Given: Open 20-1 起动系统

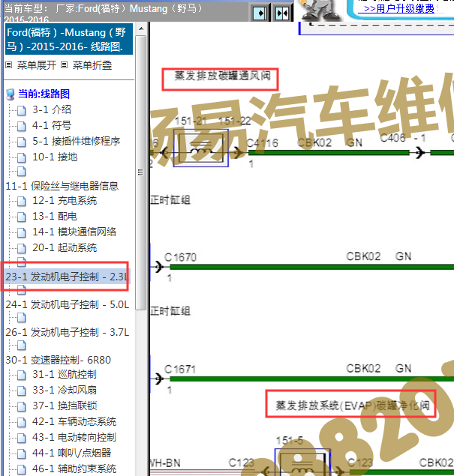Looking at the screenshot, I should (65, 247).
